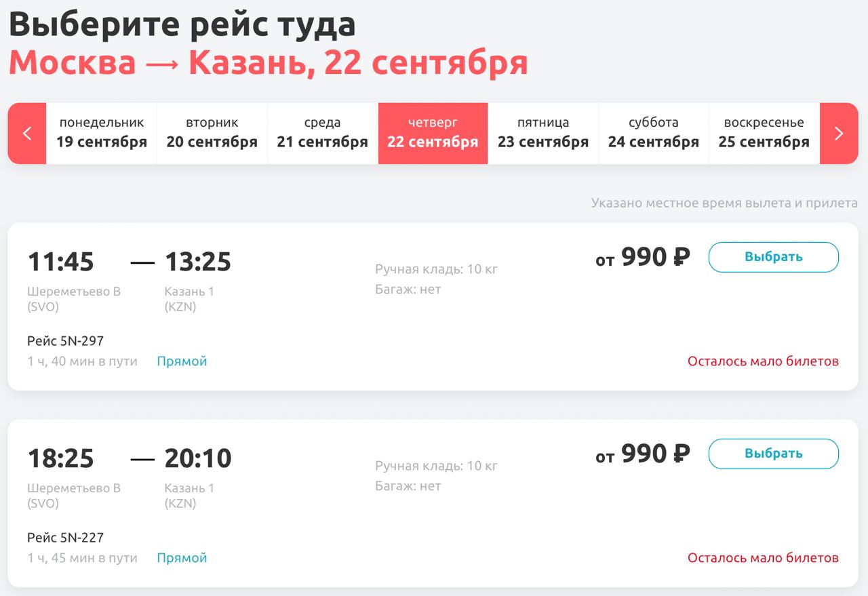868x596 pixels.
Task: Go to next week with right arrow
Action: [839, 134]
